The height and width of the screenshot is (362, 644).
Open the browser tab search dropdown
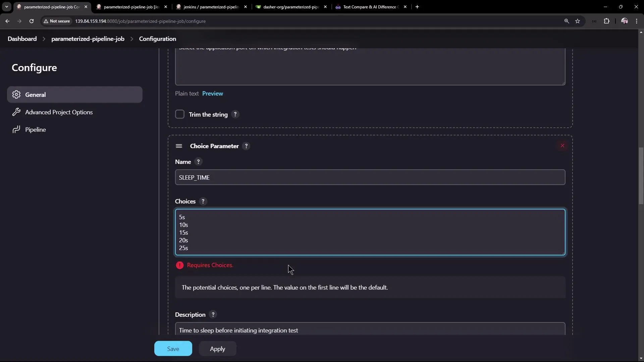(6, 7)
